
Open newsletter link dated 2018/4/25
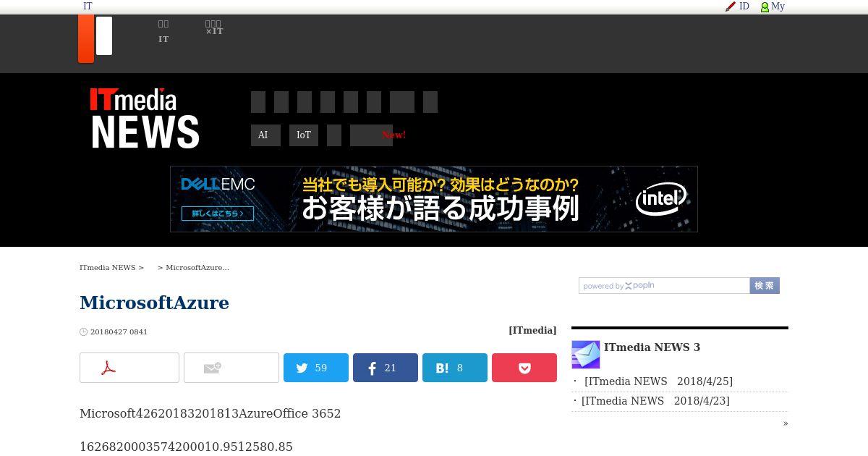(x=658, y=381)
